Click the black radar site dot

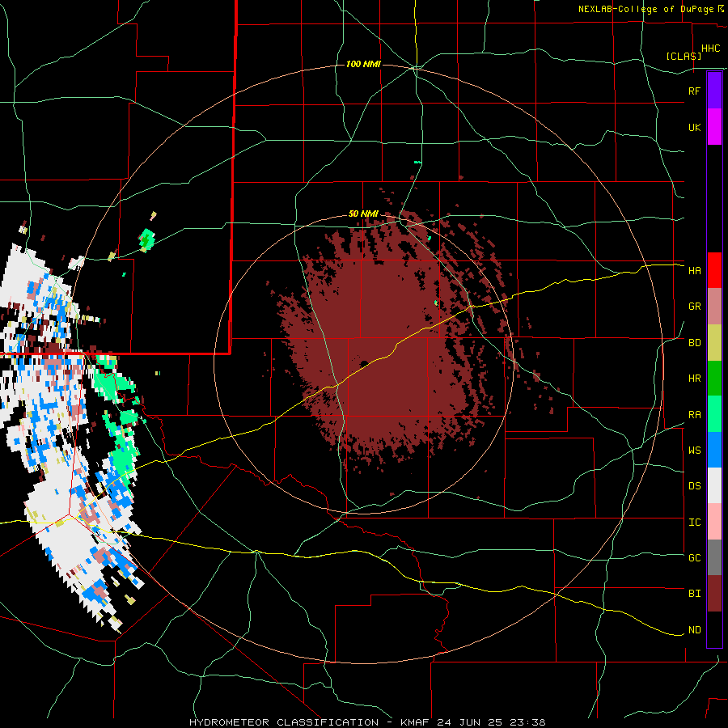pyautogui.click(x=364, y=363)
